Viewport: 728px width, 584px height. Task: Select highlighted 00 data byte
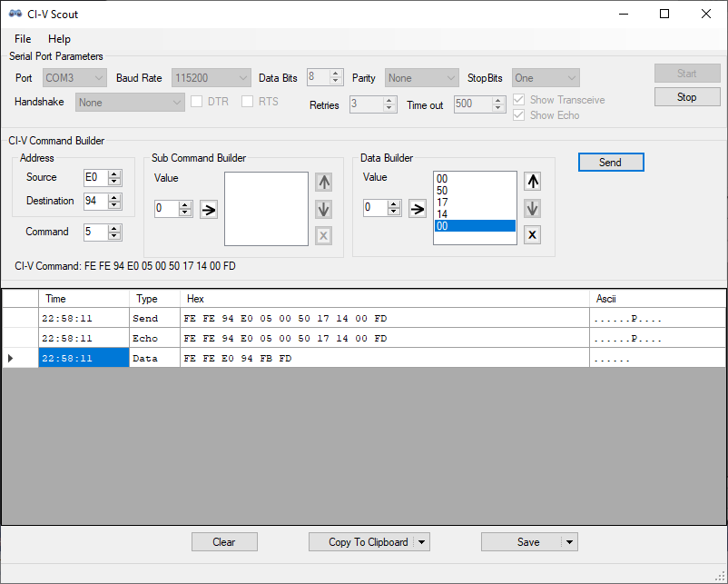coord(475,226)
